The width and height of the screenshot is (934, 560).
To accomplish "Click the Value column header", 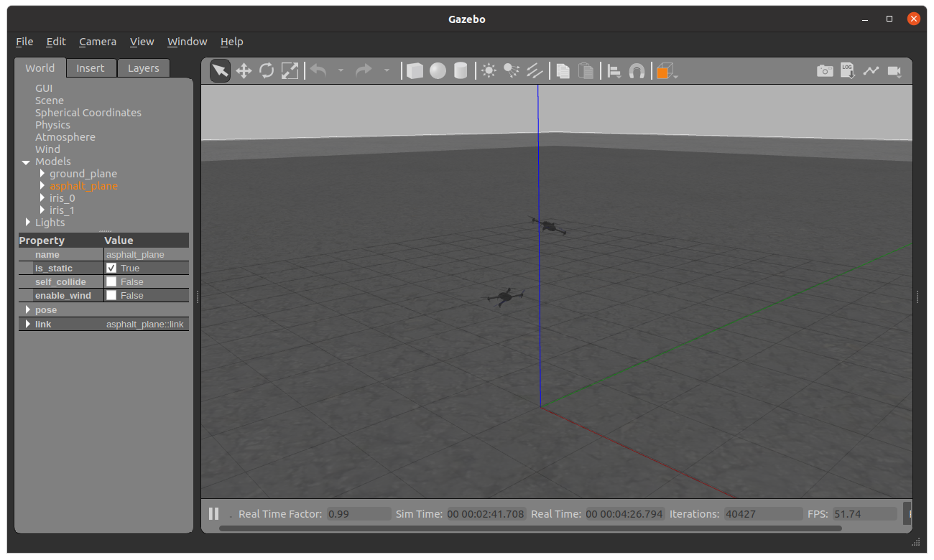I will click(x=146, y=241).
